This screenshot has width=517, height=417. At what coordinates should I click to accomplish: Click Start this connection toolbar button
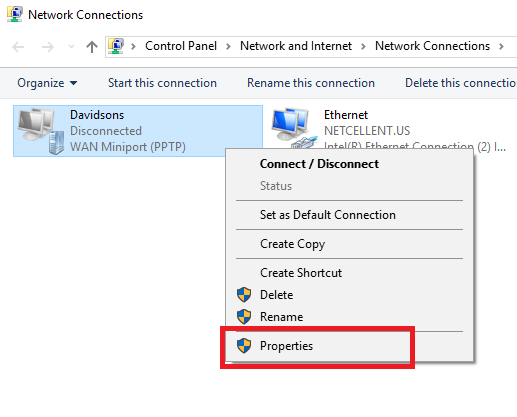point(162,83)
